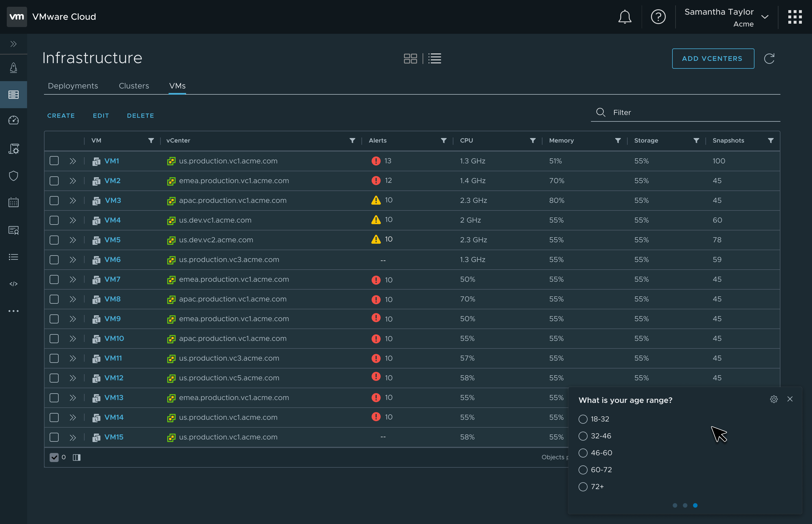Open the more options ellipsis in sidebar
Viewport: 812px width, 524px height.
click(14, 311)
